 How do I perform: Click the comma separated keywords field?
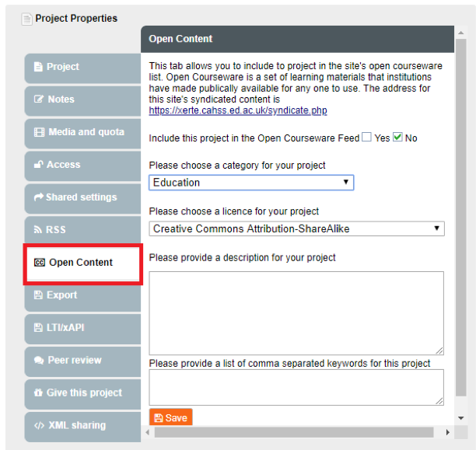pos(296,386)
